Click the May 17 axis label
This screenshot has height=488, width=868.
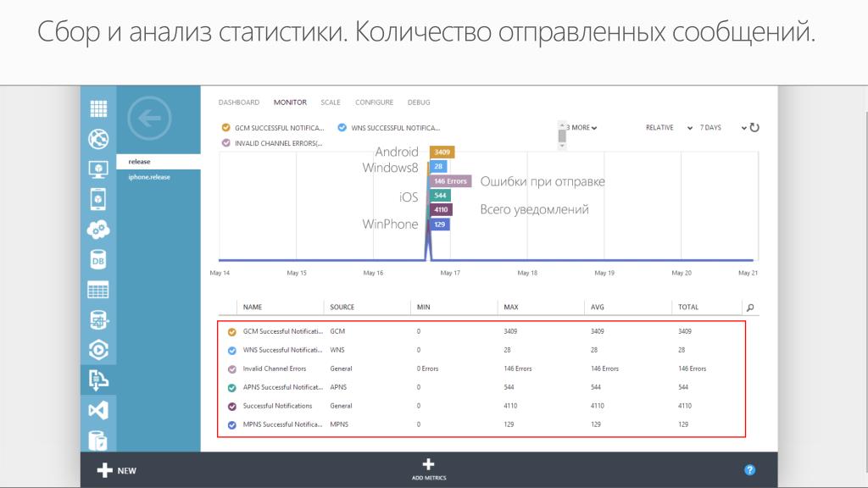(450, 273)
